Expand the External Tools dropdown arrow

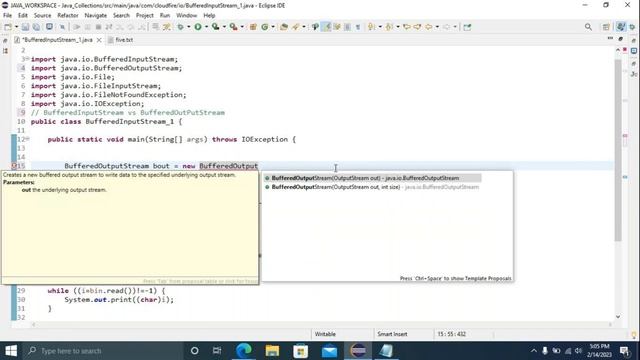click(242, 27)
